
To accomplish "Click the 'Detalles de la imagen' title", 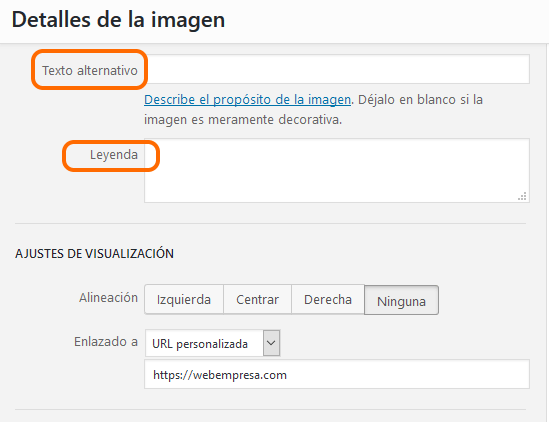I will coord(118,20).
